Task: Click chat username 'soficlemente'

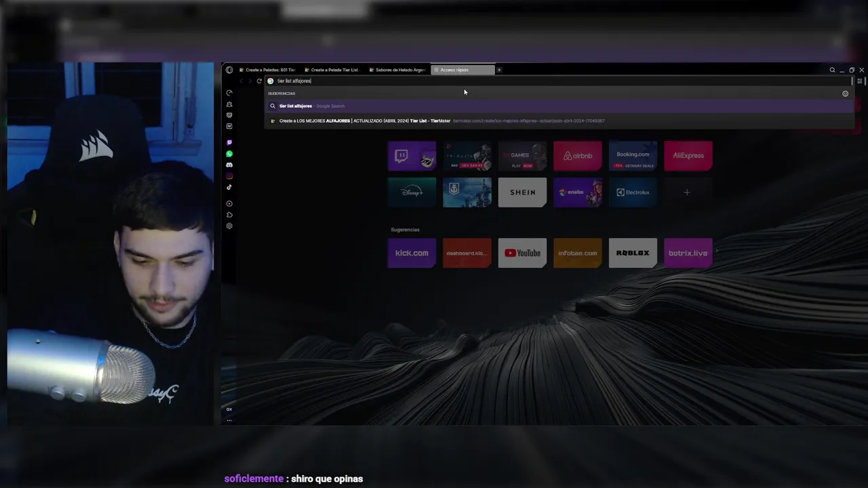Action: (254, 479)
